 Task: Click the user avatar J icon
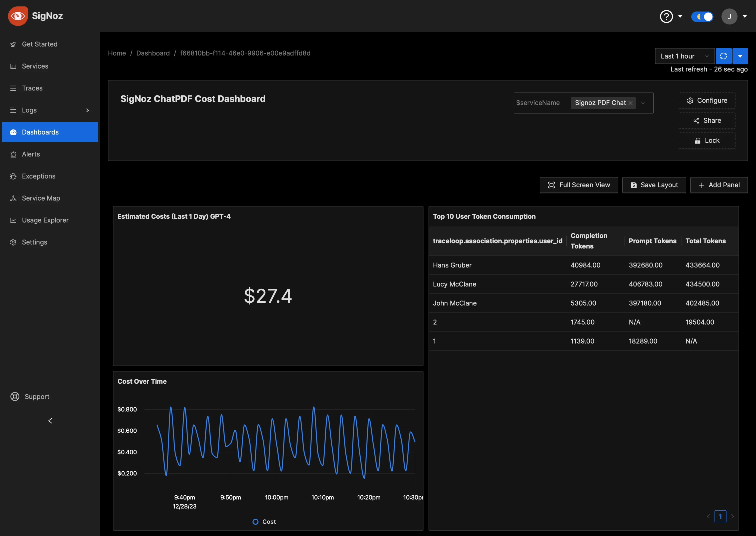(x=729, y=16)
